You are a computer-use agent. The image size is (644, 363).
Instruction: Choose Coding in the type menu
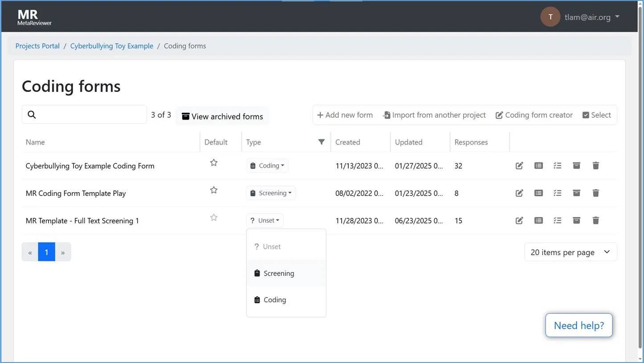tap(286, 300)
